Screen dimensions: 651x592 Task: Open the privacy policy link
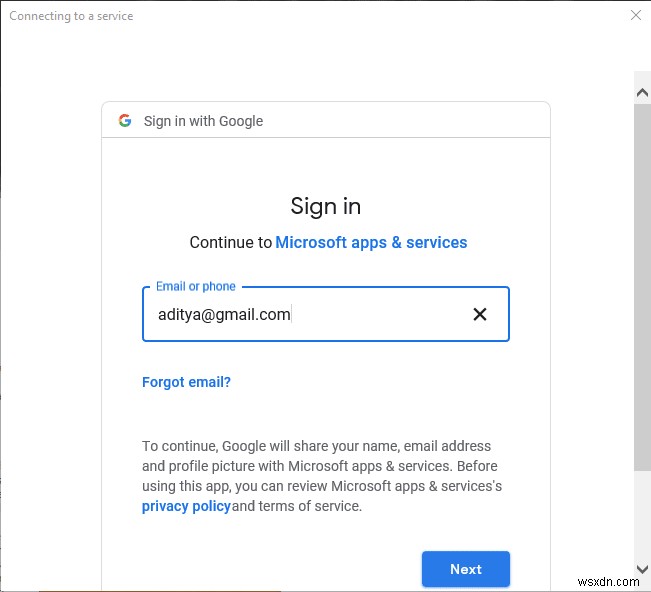pos(186,506)
